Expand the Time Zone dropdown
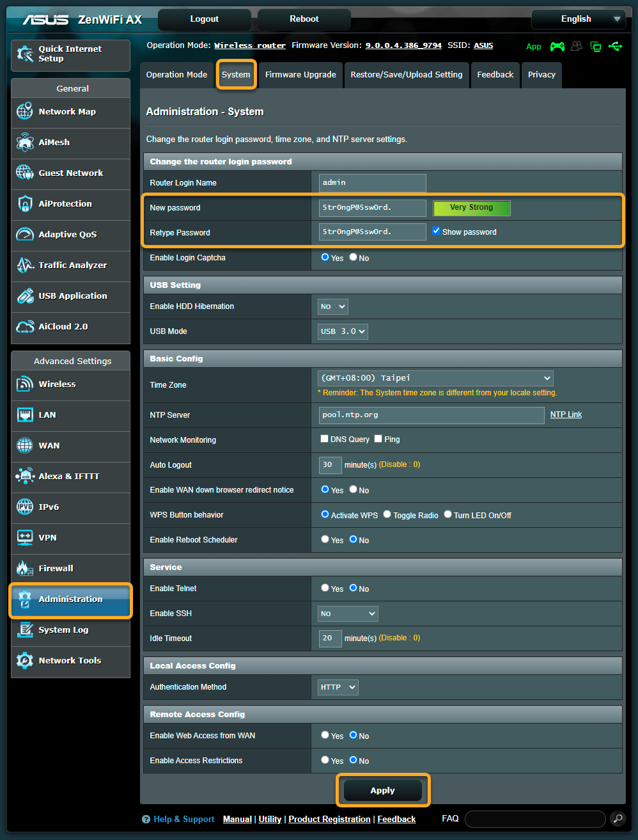Screen dimensions: 638x840 click(x=435, y=378)
